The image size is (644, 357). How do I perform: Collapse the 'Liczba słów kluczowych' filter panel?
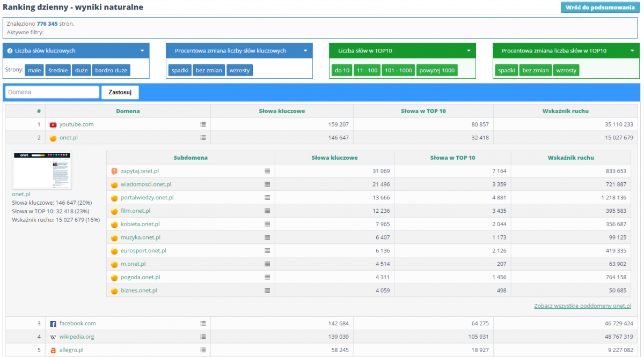(142, 51)
